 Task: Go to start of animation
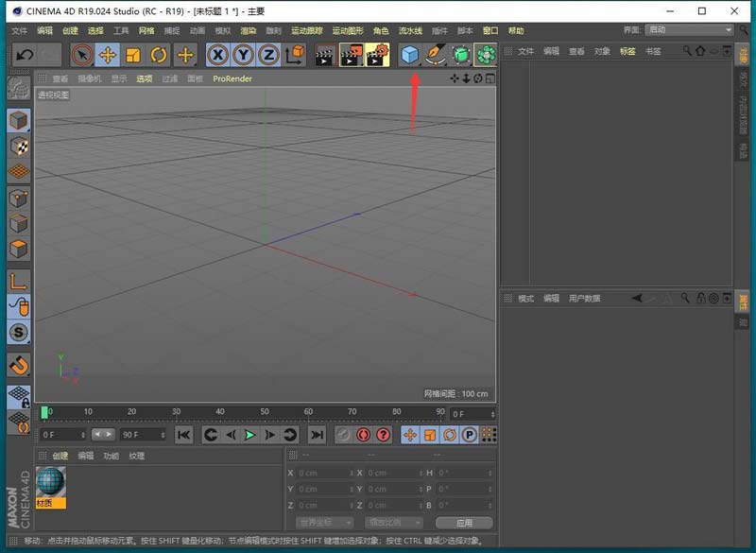pos(183,435)
